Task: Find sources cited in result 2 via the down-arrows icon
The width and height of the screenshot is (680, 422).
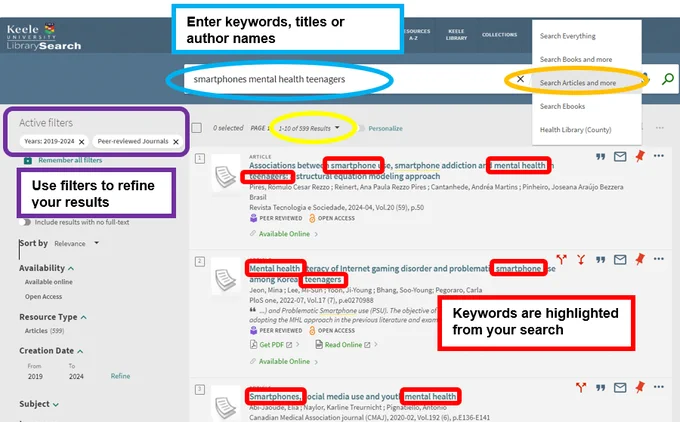Action: point(581,259)
